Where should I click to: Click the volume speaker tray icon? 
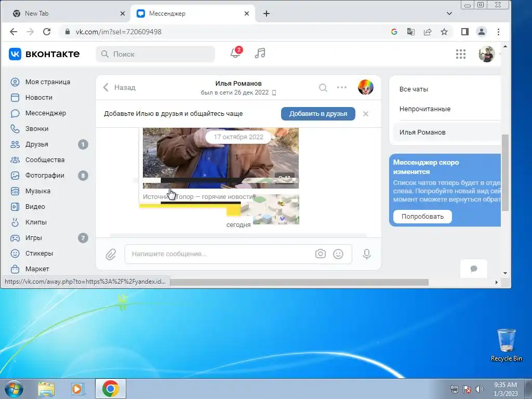click(479, 389)
